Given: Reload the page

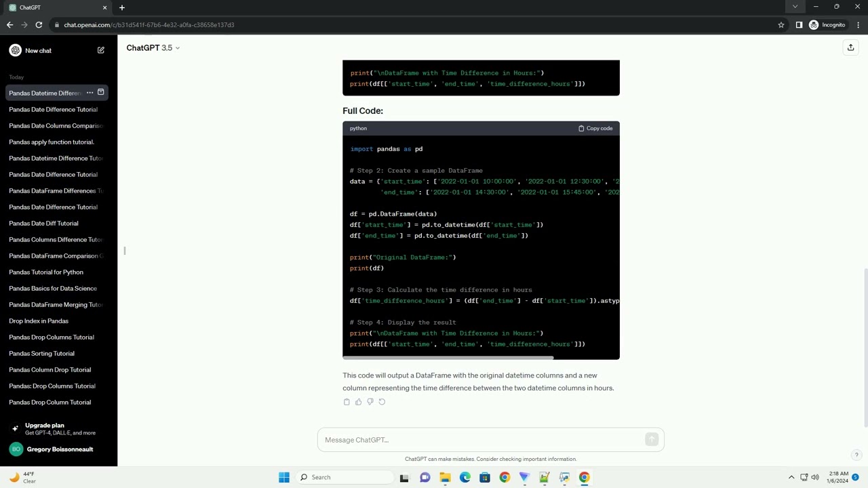Looking at the screenshot, I should (39, 25).
